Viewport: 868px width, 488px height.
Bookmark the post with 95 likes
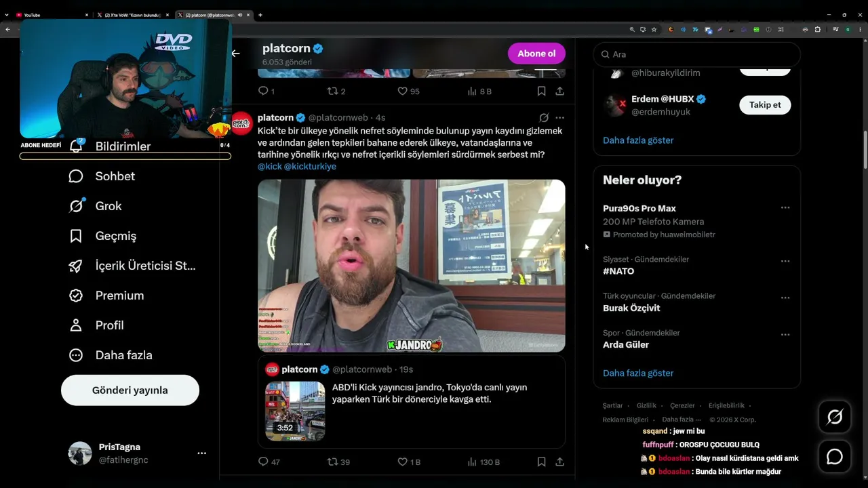[x=541, y=91]
